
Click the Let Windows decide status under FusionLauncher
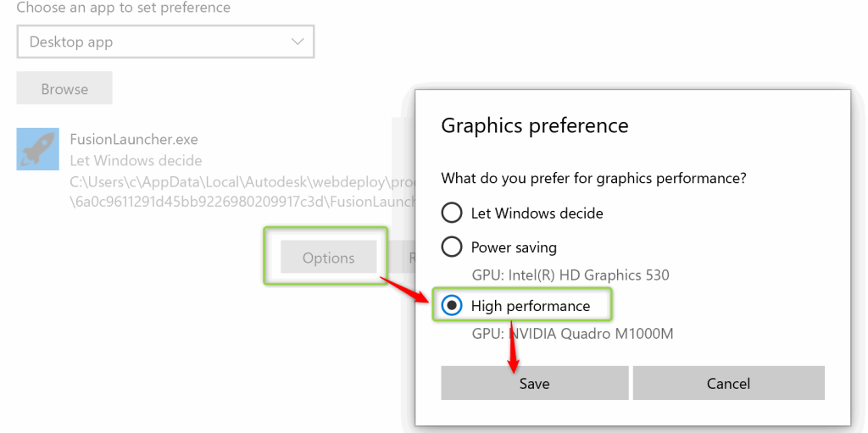point(136,160)
